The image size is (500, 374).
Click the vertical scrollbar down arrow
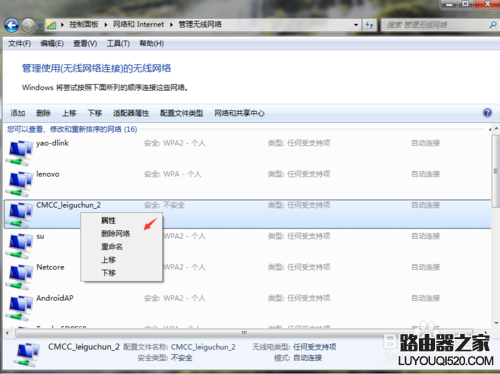496,323
